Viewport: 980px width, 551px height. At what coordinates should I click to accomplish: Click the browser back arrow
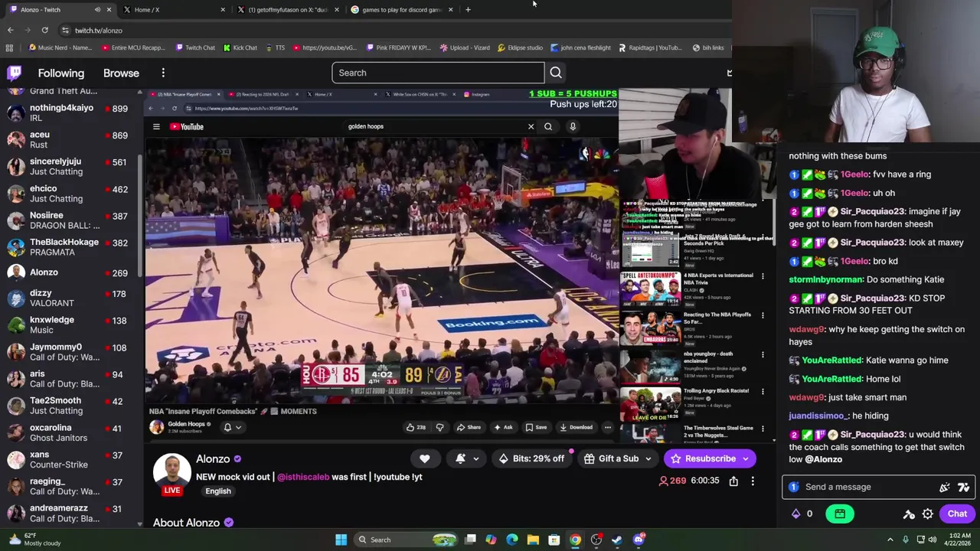click(x=10, y=30)
